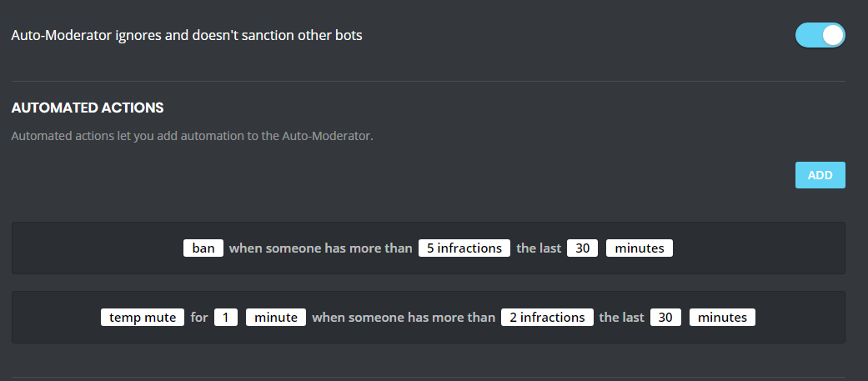Viewport: 868px width, 381px height.
Task: Open the 'minutes' dropdown in the ban rule
Action: [x=639, y=248]
